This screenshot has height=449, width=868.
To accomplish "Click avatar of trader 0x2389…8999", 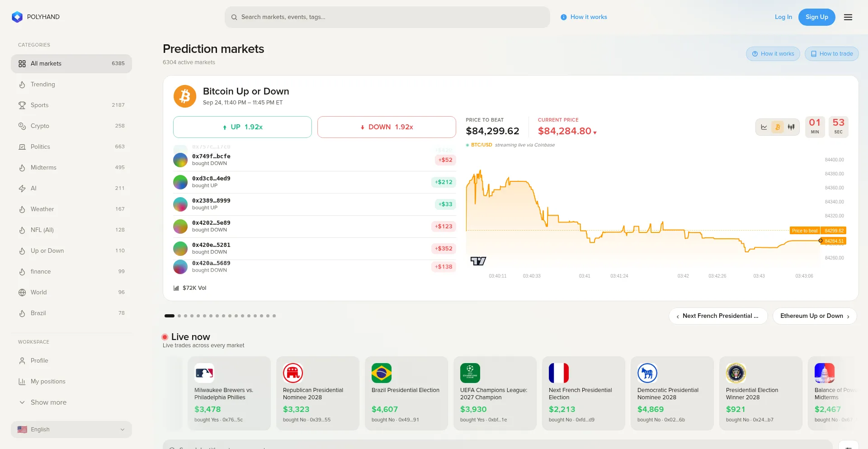I will click(180, 204).
